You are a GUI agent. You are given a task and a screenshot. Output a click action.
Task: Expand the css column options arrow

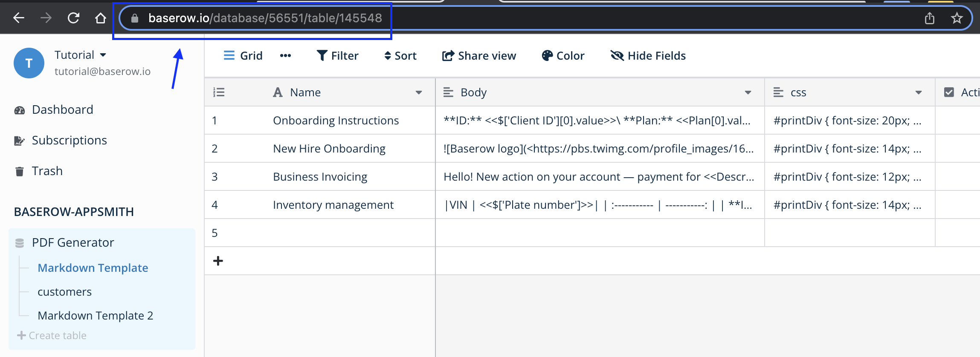click(x=919, y=92)
